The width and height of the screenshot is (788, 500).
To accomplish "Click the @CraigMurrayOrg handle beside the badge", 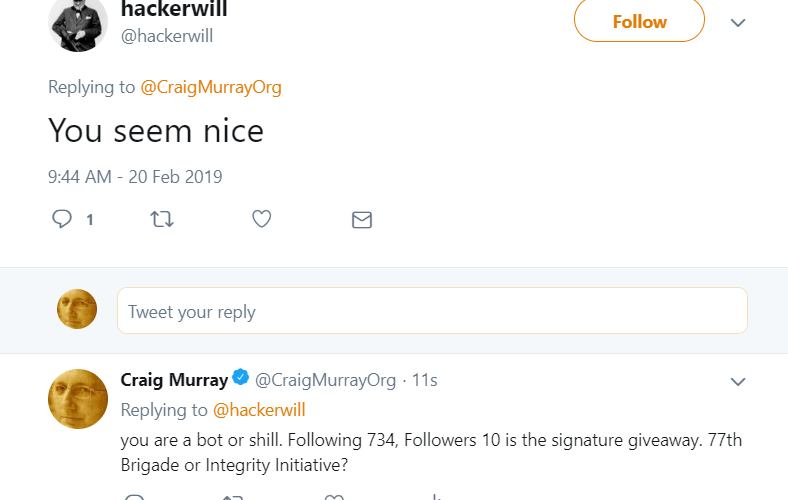I will tap(326, 380).
